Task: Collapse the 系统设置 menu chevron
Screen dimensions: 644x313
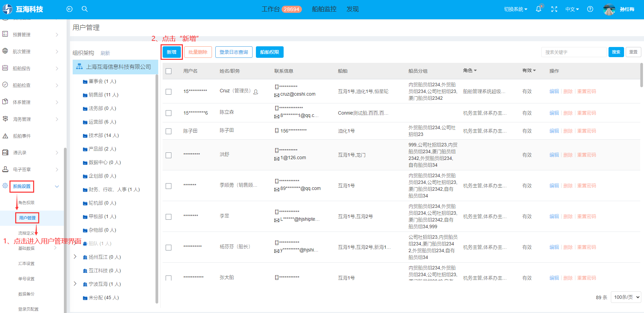Action: (57, 186)
